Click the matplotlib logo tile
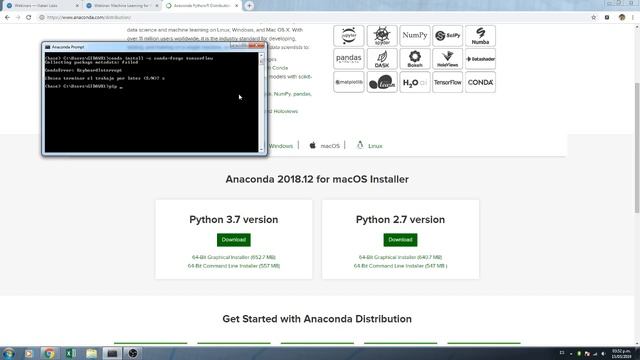The image size is (640, 360). click(x=349, y=82)
